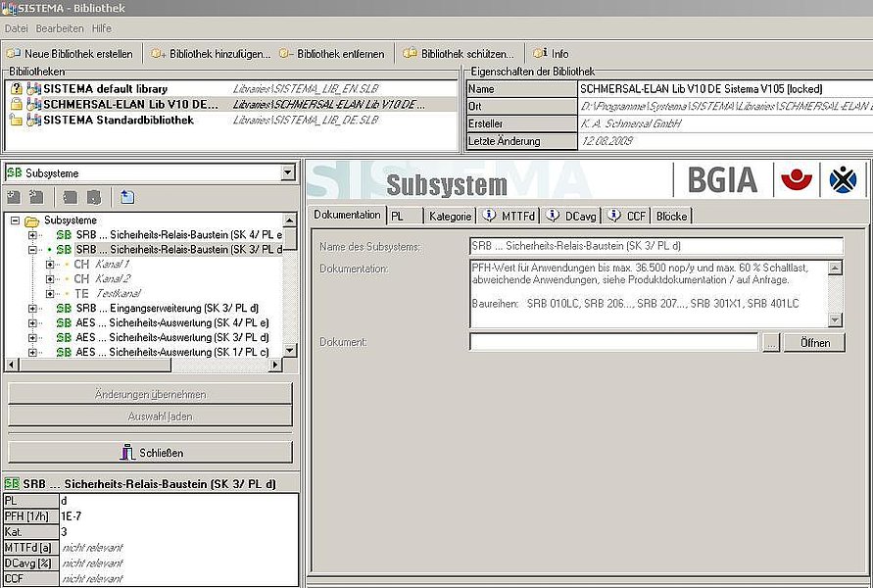Expand AES Sicherheits-Auswertung SK 3/ PL d node

[33, 337]
